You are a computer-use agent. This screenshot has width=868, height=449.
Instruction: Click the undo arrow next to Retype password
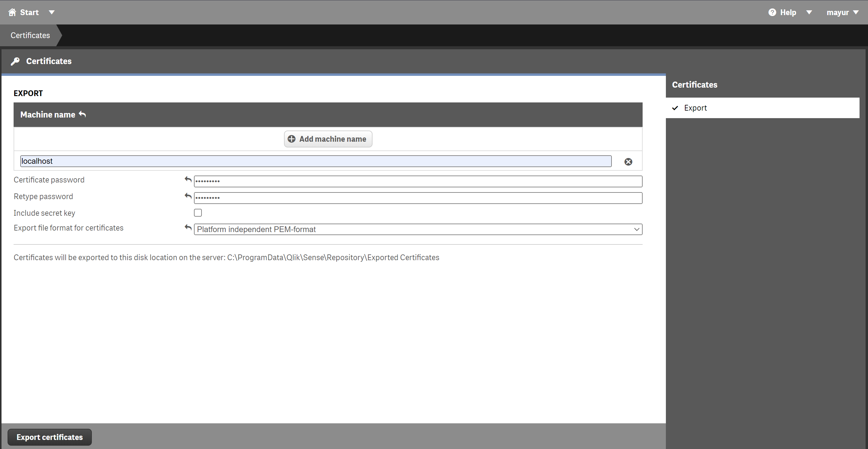(x=187, y=196)
